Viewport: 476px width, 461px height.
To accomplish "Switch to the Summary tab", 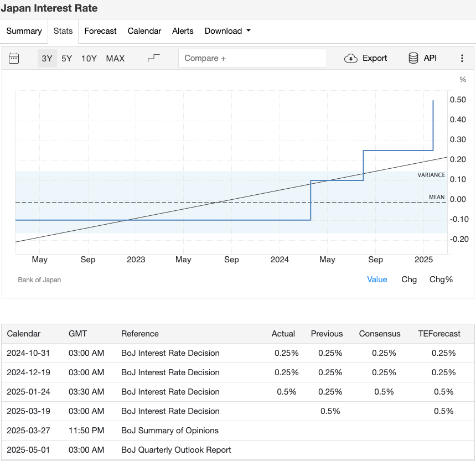I will pos(24,31).
